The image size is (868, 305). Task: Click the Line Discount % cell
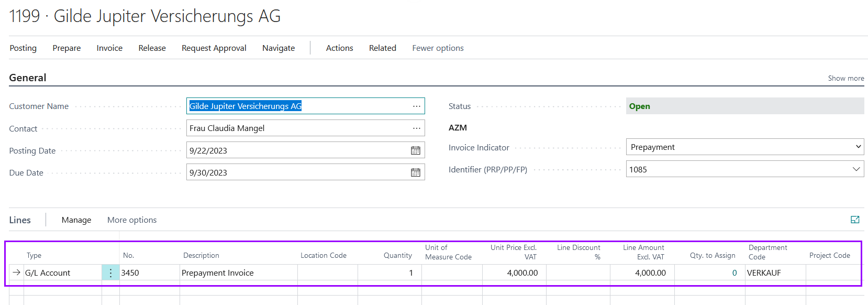click(578, 273)
